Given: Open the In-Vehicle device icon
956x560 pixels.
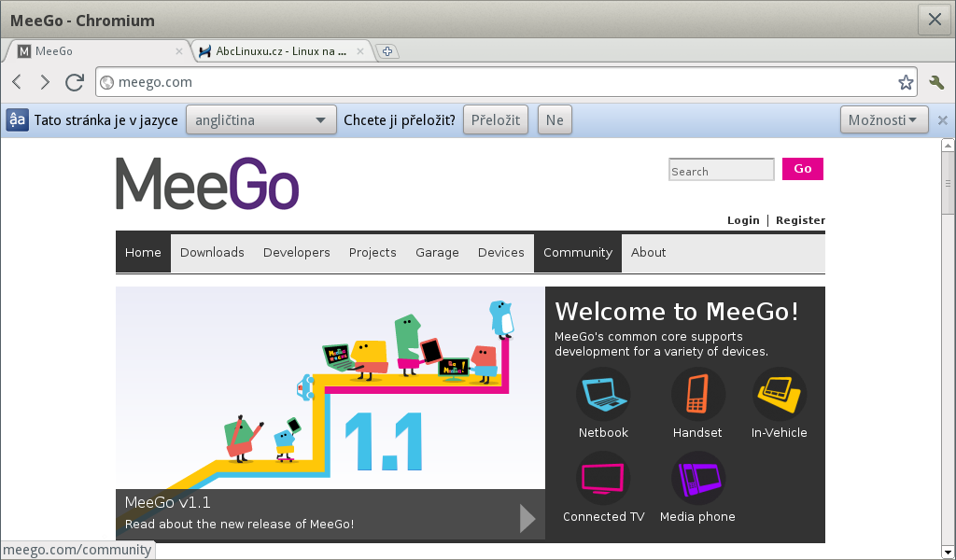Looking at the screenshot, I should tap(780, 394).
